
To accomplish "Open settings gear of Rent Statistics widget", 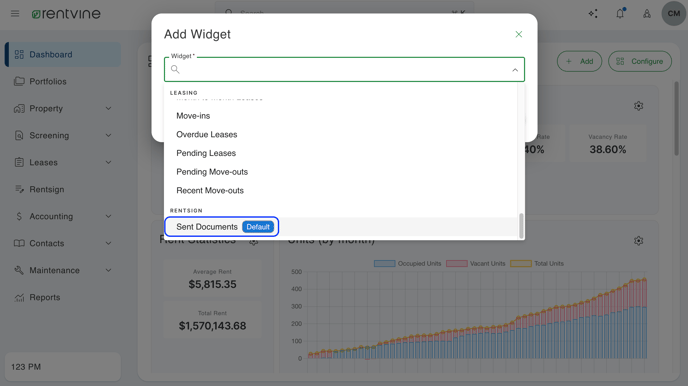I will point(253,242).
